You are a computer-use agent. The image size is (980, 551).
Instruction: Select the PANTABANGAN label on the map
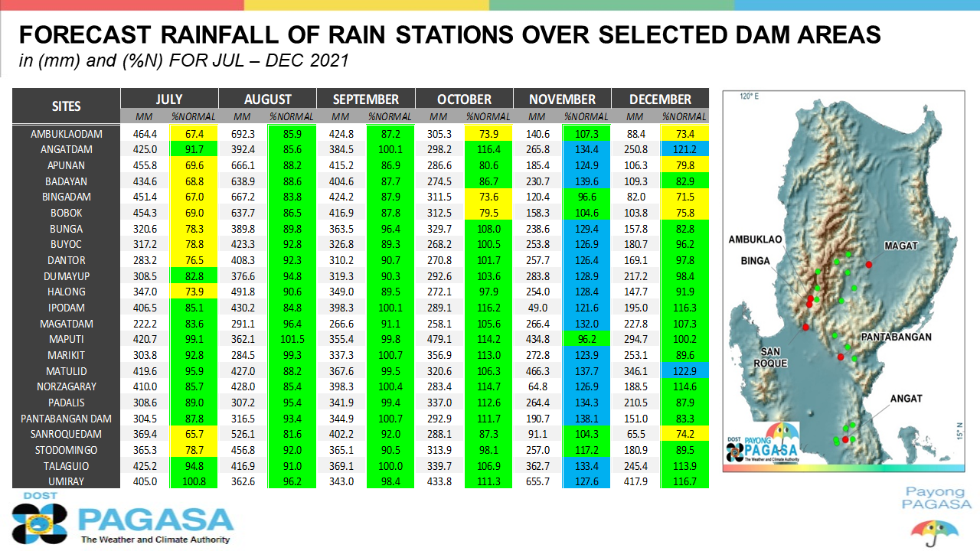[896, 337]
